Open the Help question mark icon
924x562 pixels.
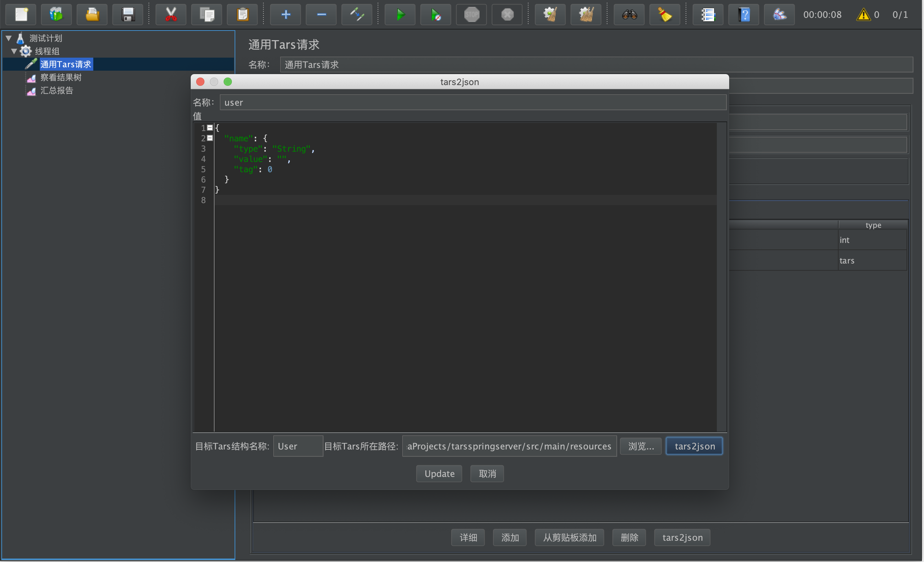[x=744, y=15]
